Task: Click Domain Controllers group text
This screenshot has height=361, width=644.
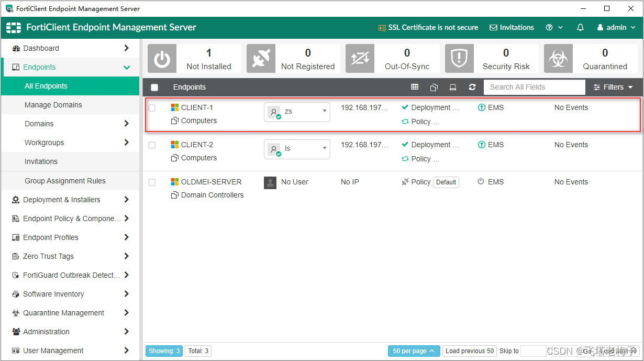Action: tap(213, 195)
